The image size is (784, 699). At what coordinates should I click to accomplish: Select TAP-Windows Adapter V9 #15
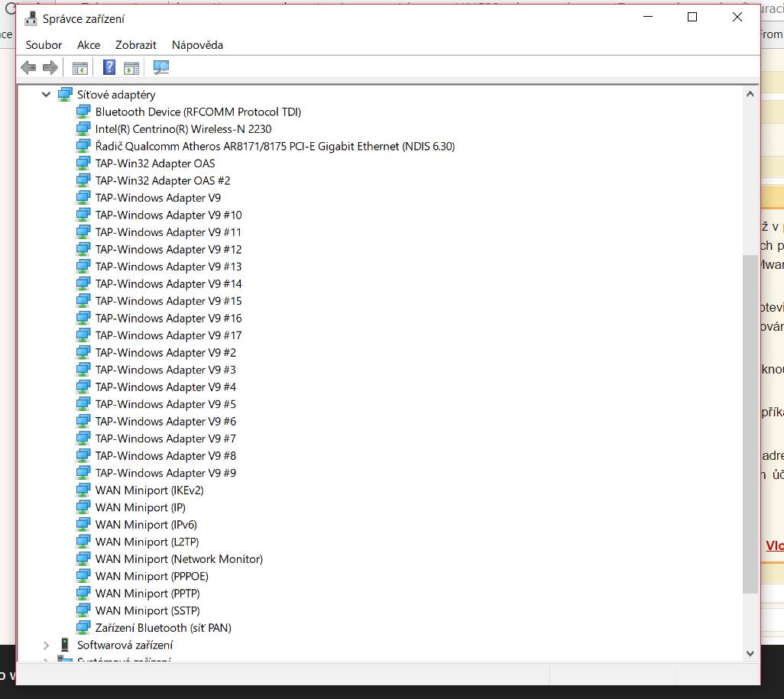pos(169,301)
